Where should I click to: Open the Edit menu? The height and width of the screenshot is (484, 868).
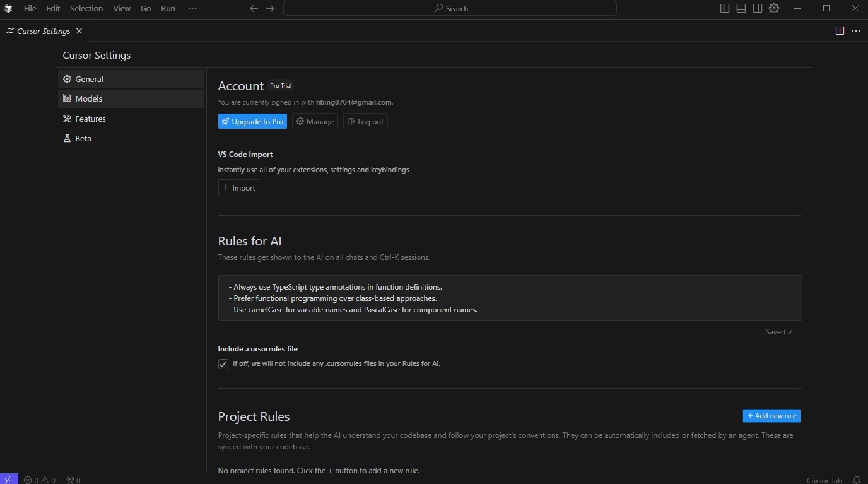click(x=53, y=8)
